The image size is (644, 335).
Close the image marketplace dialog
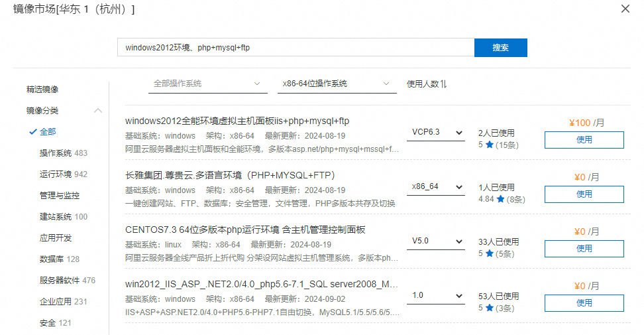pyautogui.click(x=625, y=9)
